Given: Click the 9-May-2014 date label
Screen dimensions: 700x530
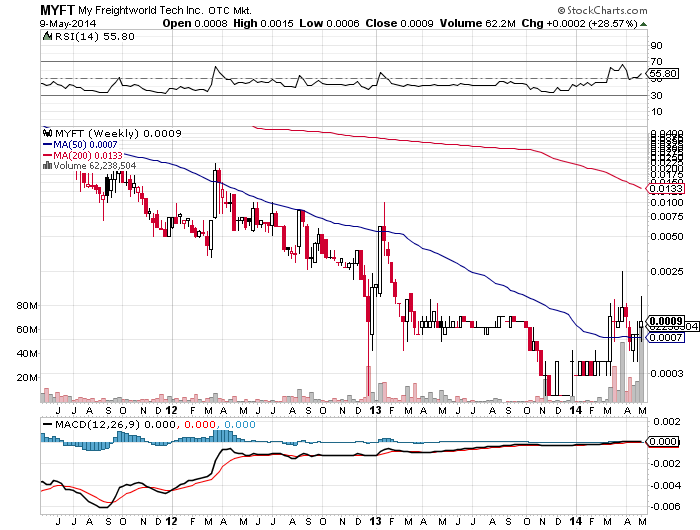Looking at the screenshot, I should point(67,23).
